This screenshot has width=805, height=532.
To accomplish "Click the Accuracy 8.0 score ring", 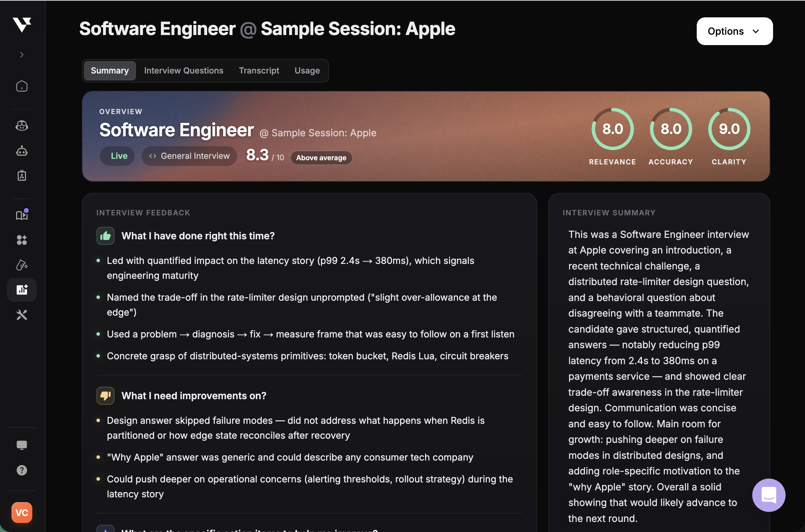I will [671, 129].
